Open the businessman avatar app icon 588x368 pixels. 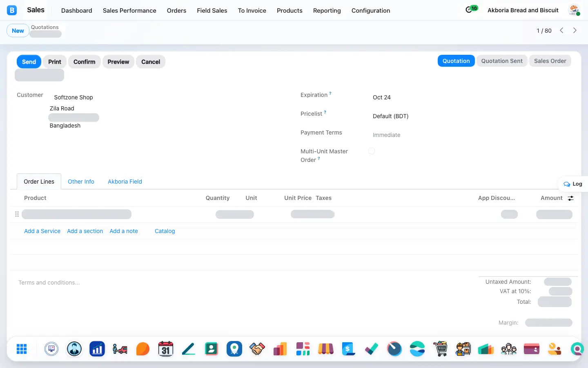tap(74, 349)
